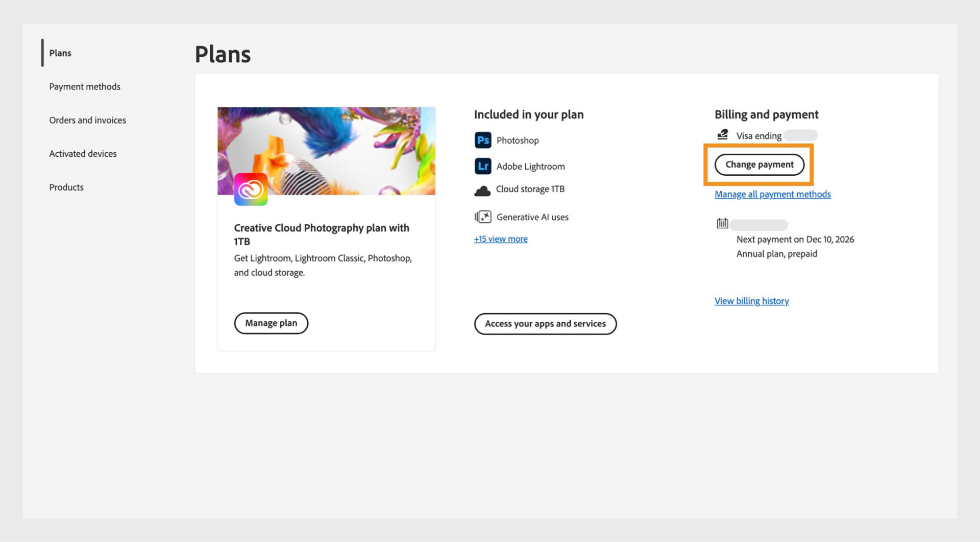Click the credit card icon beside Visa ending
Image resolution: width=980 pixels, height=542 pixels.
point(722,134)
